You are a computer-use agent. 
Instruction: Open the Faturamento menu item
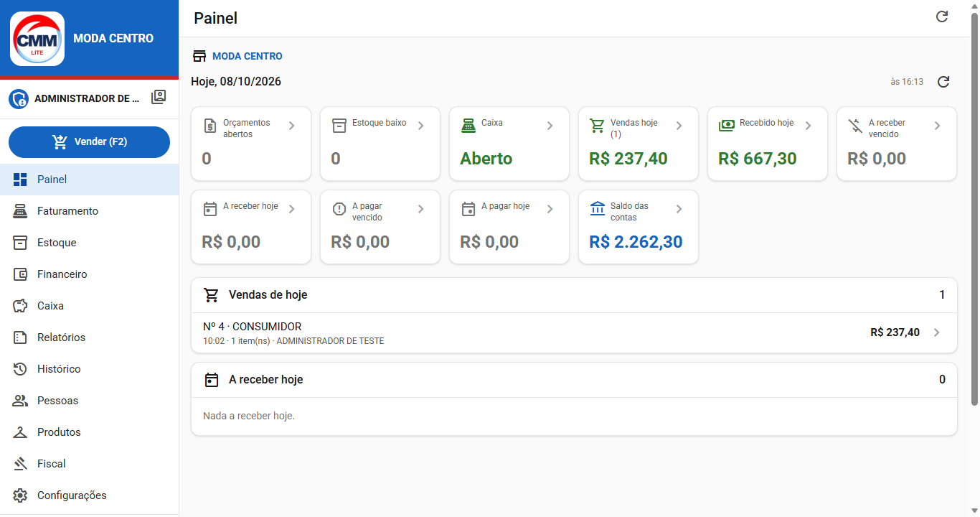90,211
